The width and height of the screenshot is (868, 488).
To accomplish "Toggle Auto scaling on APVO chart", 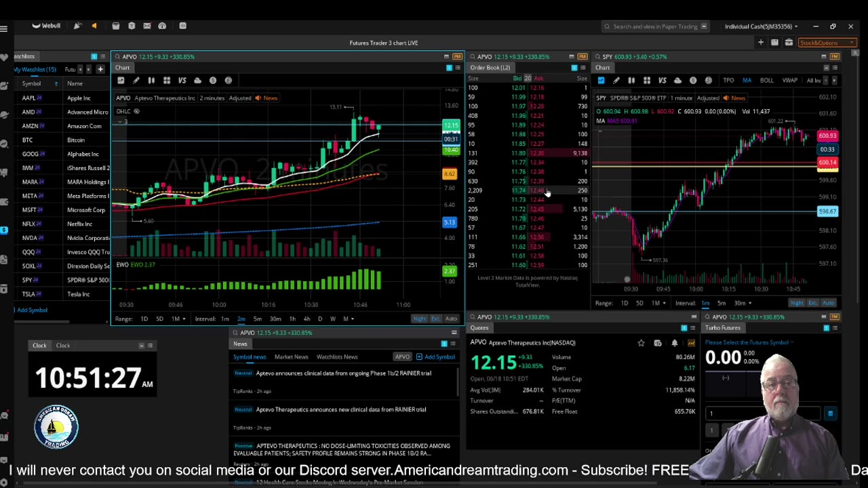I will pyautogui.click(x=451, y=319).
